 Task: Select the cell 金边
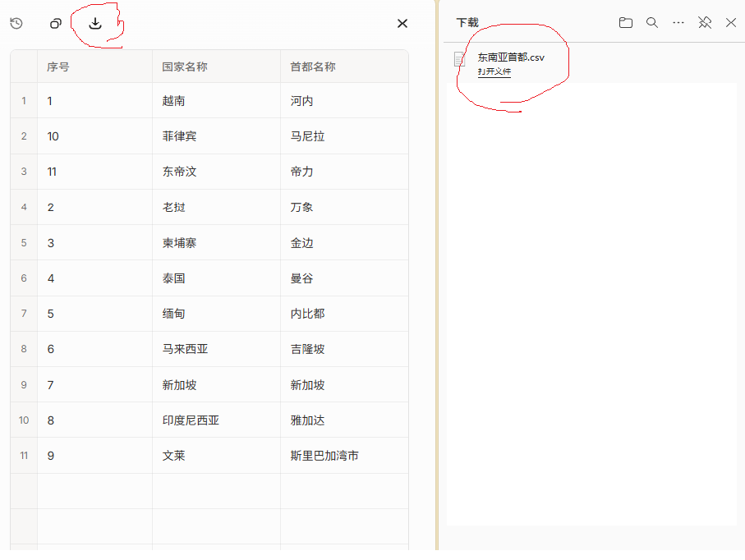coord(344,243)
